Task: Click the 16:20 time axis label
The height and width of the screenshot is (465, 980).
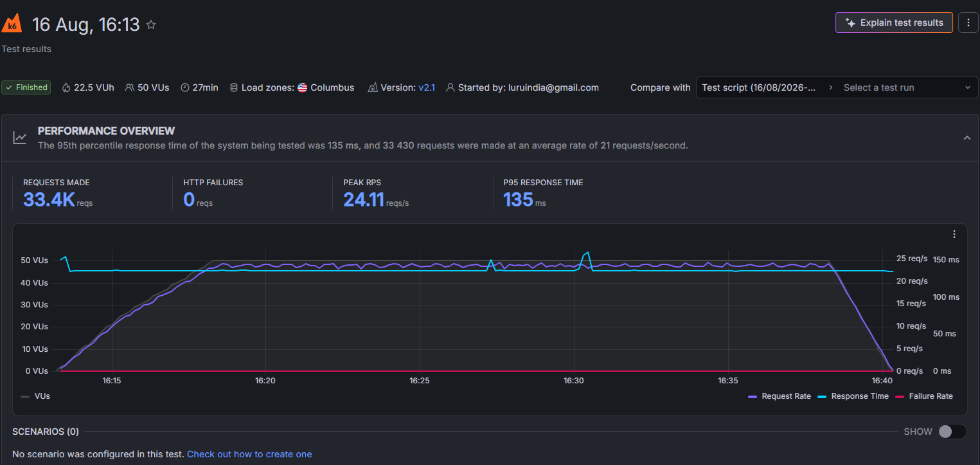Action: pos(265,381)
